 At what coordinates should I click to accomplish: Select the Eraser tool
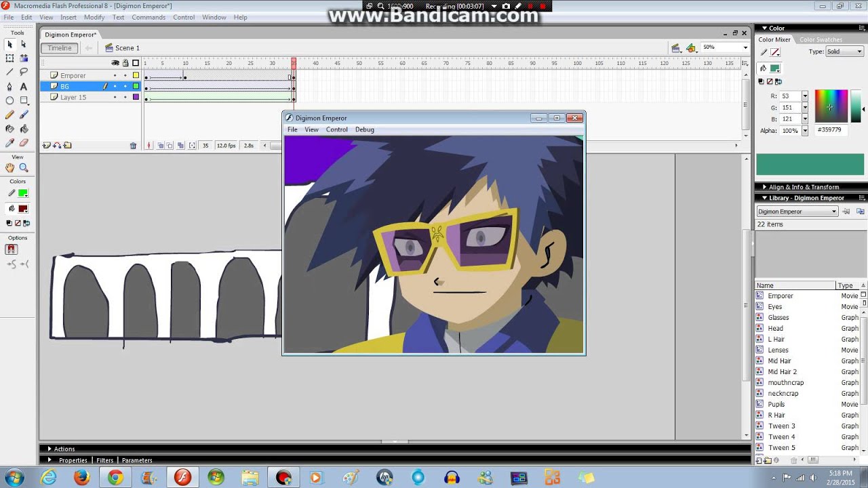pos(24,143)
